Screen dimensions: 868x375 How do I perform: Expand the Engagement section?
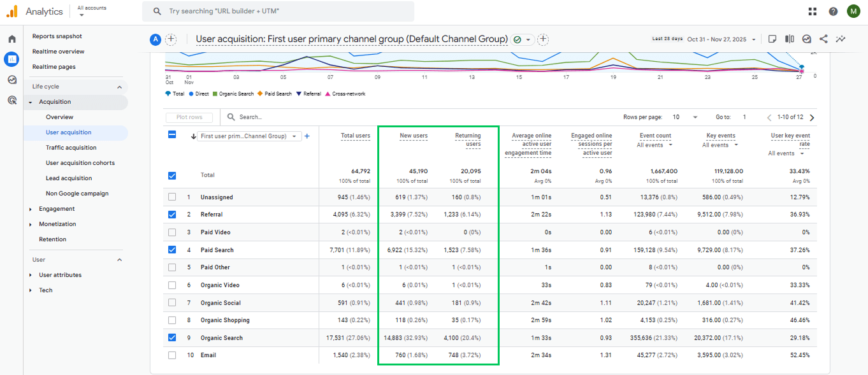[56, 209]
